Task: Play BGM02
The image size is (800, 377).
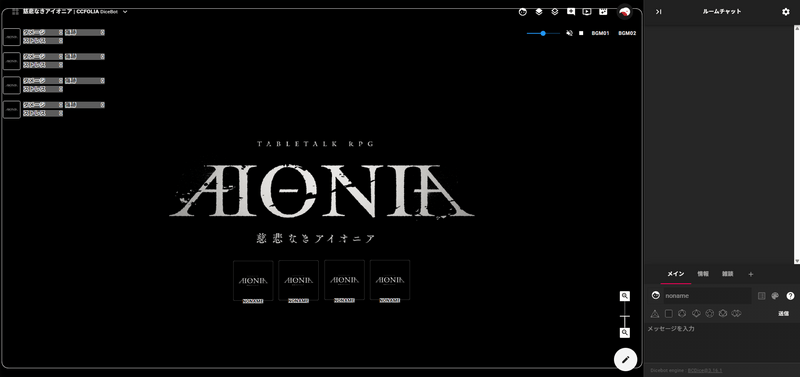Action: coord(627,33)
